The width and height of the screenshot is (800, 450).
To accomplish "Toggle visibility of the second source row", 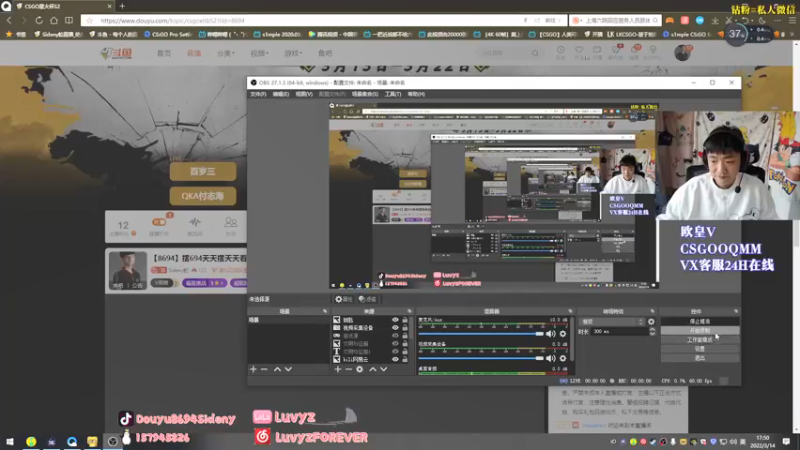I will [395, 328].
